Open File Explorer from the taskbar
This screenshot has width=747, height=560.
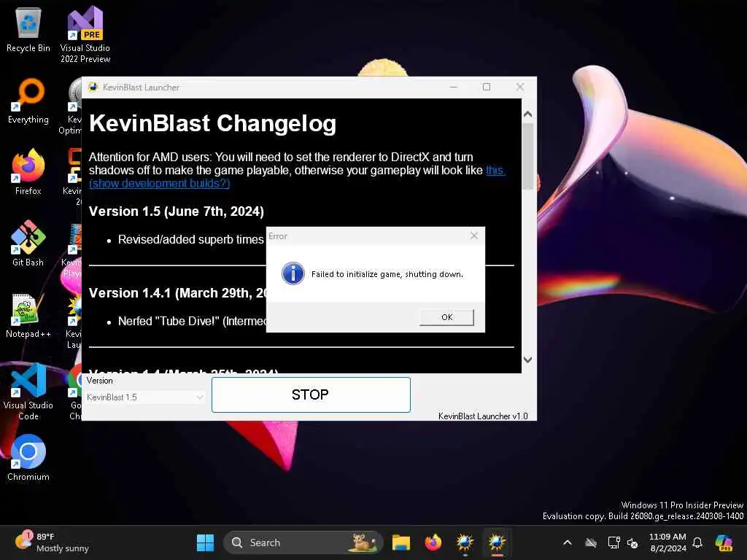pos(400,542)
